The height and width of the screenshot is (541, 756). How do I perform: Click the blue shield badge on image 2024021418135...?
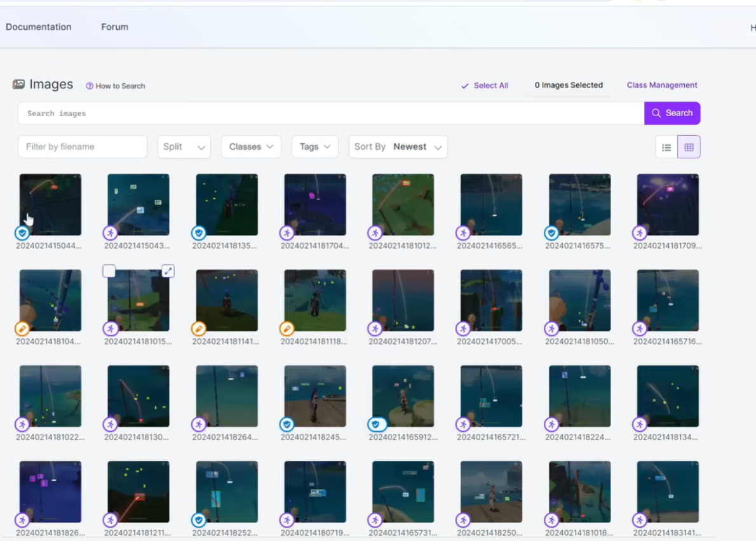198,233
